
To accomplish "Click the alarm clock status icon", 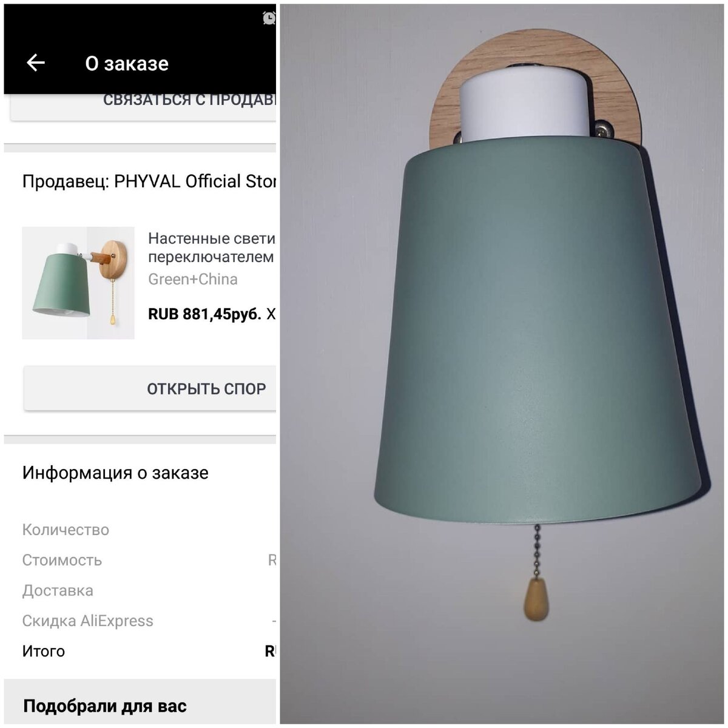I will [269, 18].
